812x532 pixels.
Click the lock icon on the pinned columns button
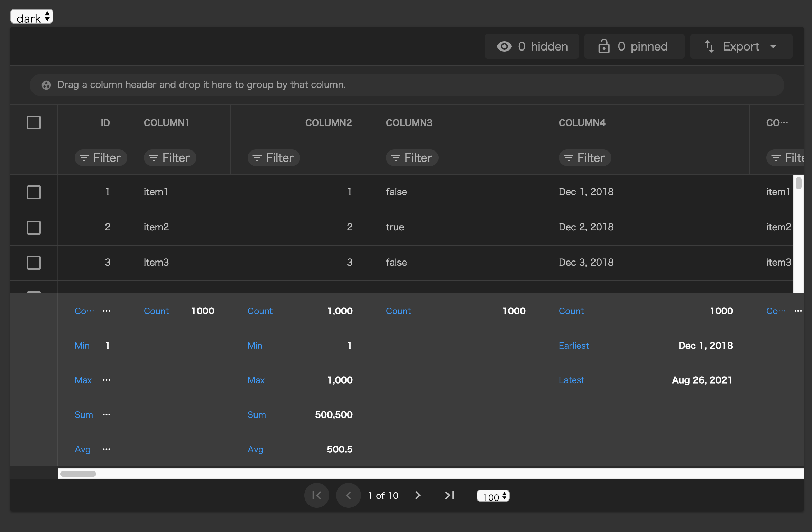[x=604, y=46]
